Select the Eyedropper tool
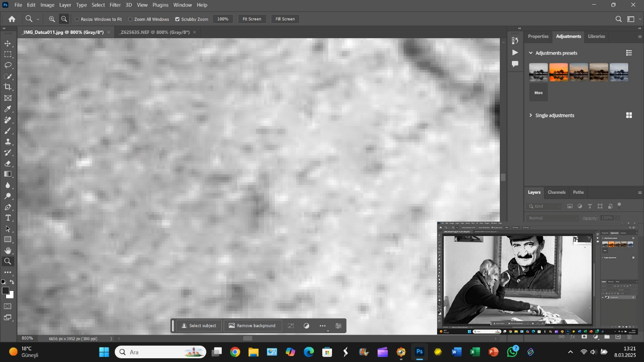644x362 pixels. tap(8, 109)
